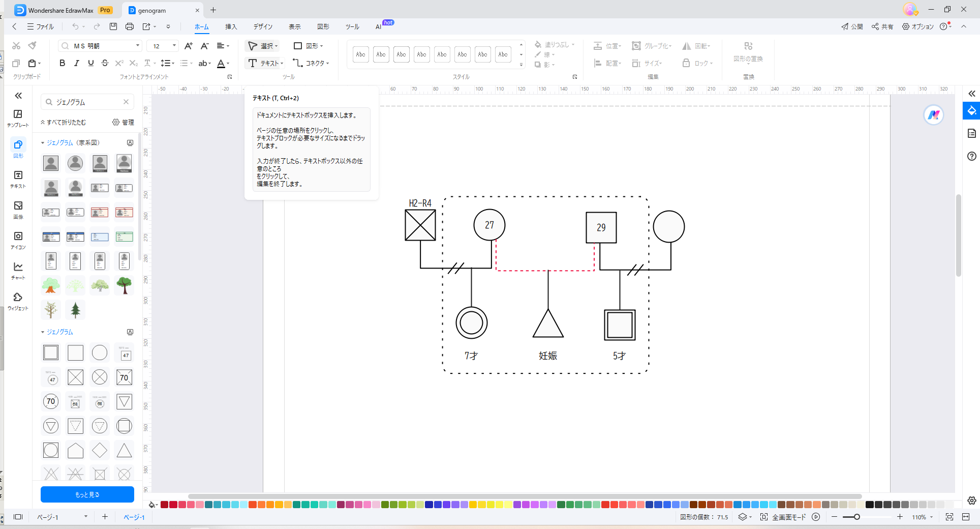Click the increase font size icon
Screen dimensions: 980x529
(189, 46)
